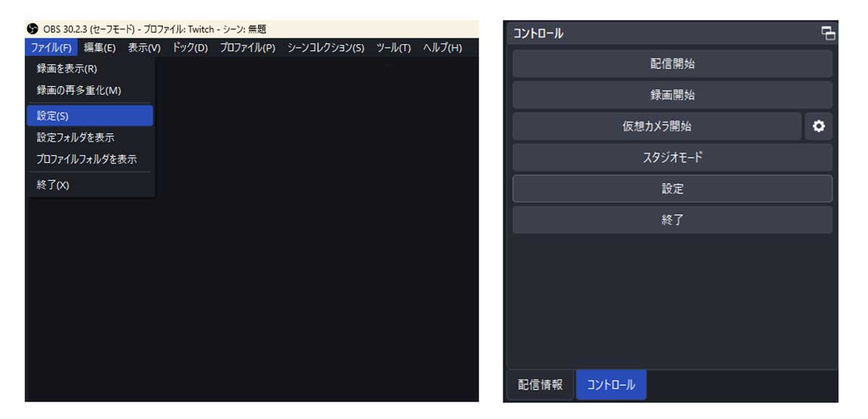Open the 表示(V) menu
The width and height of the screenshot is (868, 419).
coord(144,48)
